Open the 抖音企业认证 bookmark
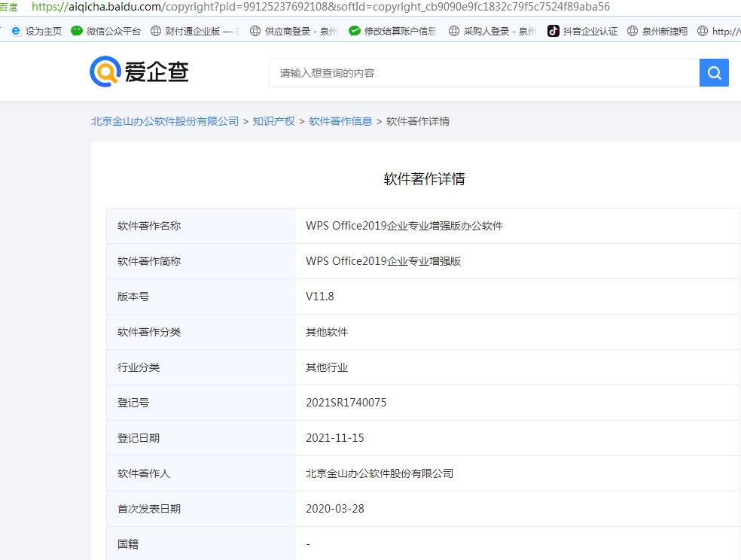 (x=582, y=31)
